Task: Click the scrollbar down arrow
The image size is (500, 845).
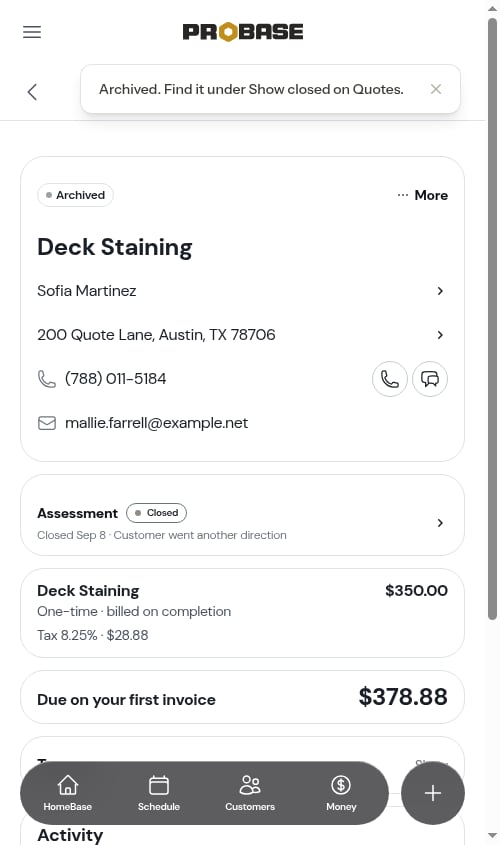Action: (492, 836)
